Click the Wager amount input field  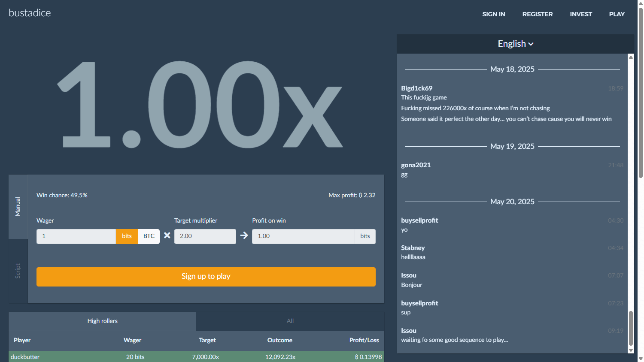pos(76,236)
